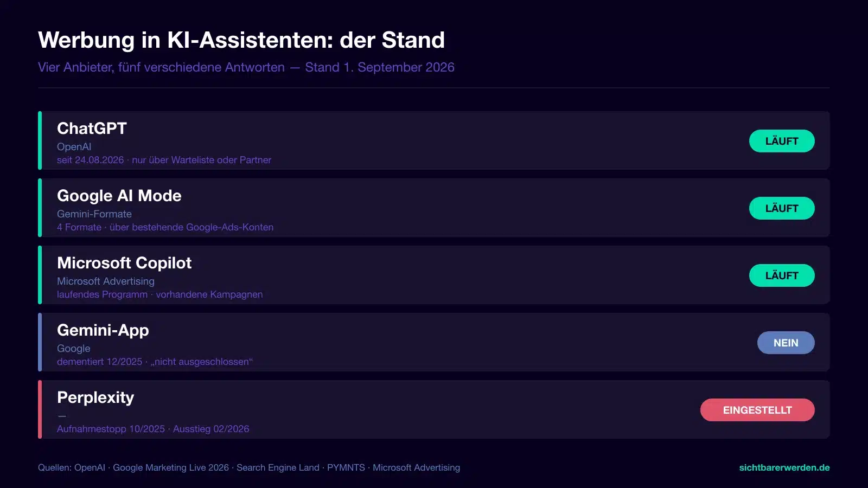Image resolution: width=868 pixels, height=488 pixels.
Task: Click 'Aufnahmestopp 10/2025 · Ausstieg 02/2026' line
Action: [153, 429]
